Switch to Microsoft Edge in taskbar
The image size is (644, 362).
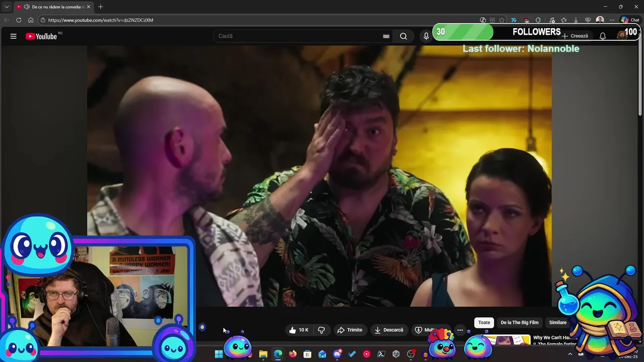278,354
